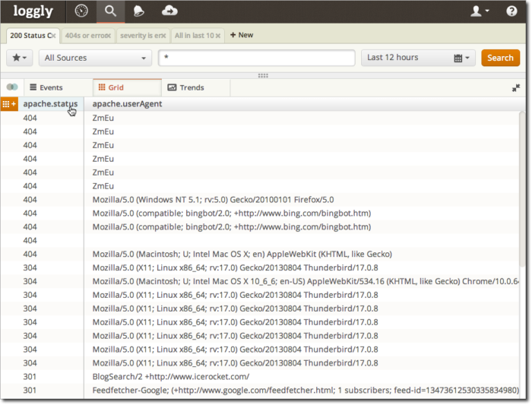
Task: Open the help question mark icon
Action: pos(511,11)
